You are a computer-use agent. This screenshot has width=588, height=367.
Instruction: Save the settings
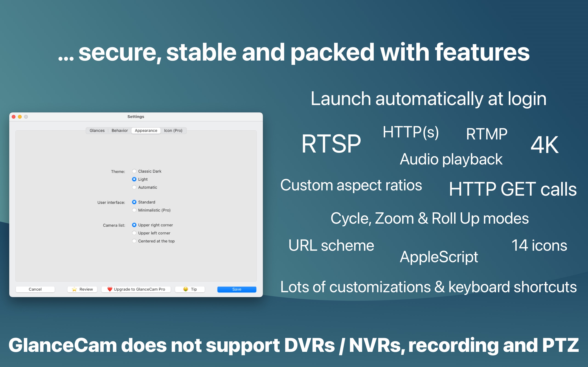tap(237, 289)
